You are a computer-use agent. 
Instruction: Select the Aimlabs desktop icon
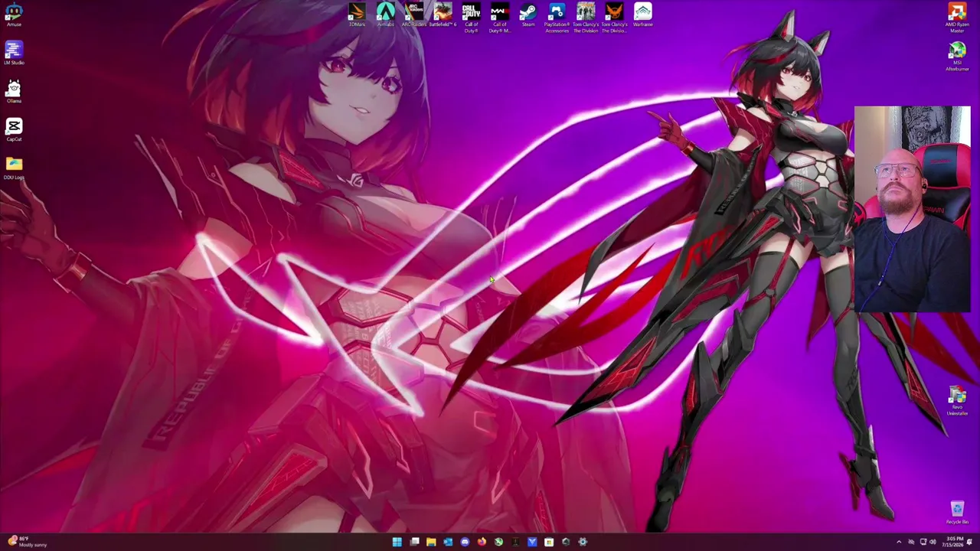385,15
